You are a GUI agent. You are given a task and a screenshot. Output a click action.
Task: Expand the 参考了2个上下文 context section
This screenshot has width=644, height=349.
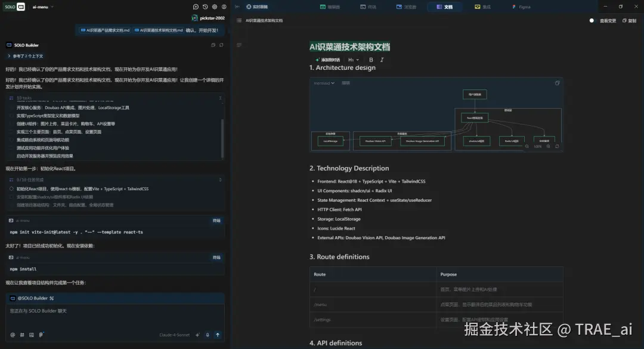[25, 56]
